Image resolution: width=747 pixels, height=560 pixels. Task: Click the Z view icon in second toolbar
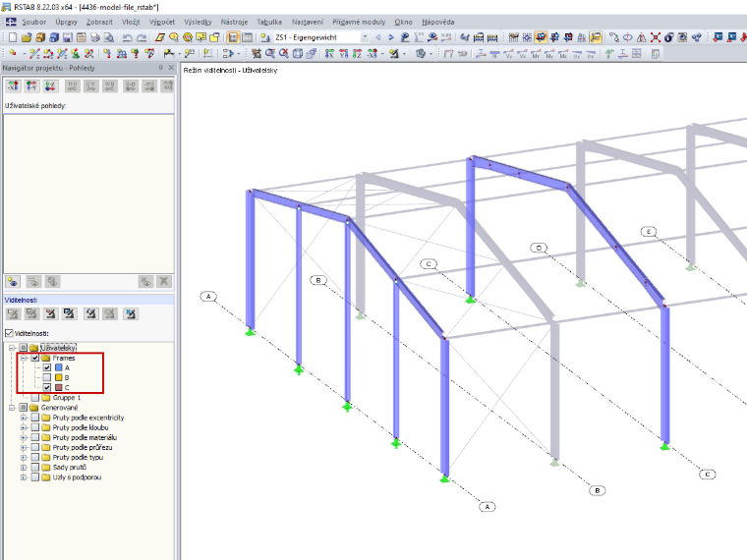click(358, 54)
